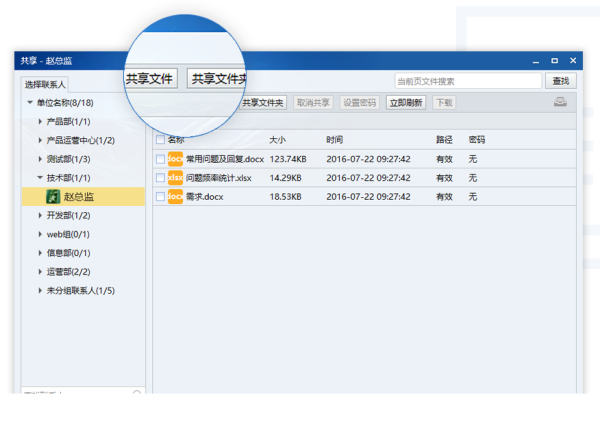Click the avatar icon beside 赵总监

53,196
